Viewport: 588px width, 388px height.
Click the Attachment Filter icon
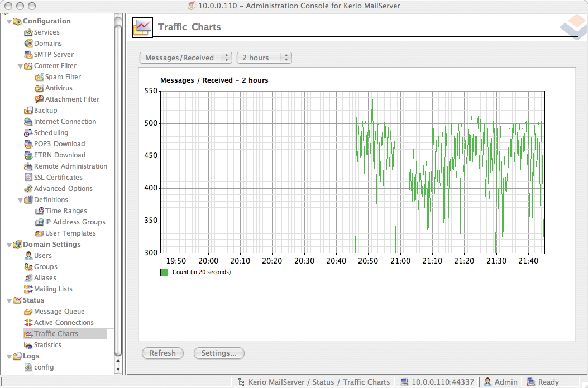coord(40,99)
